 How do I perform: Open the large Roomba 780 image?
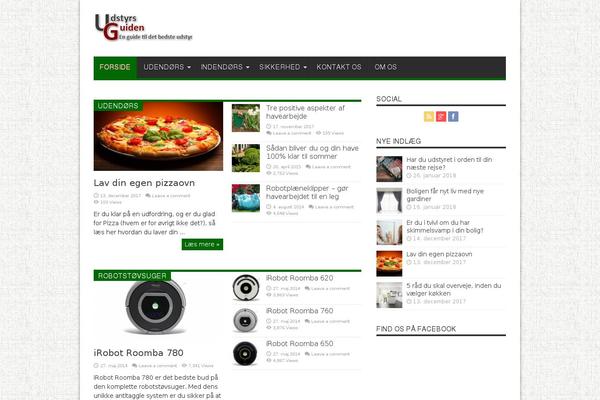point(155,308)
